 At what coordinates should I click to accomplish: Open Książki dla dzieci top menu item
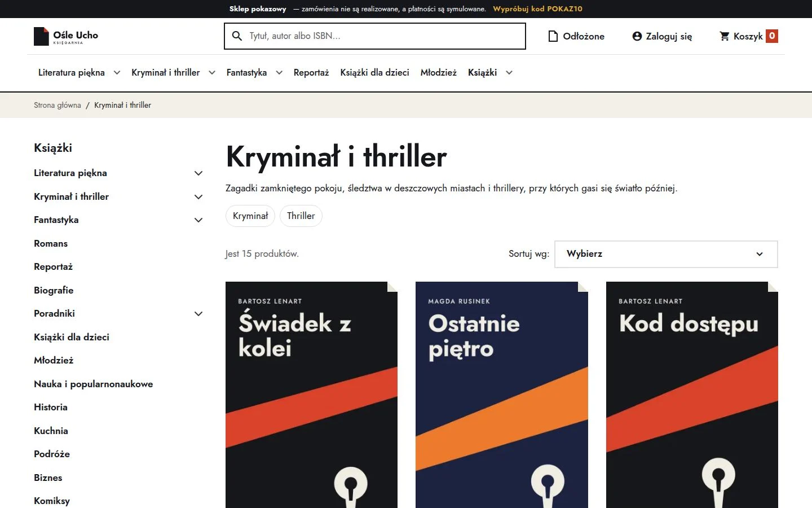pos(375,73)
